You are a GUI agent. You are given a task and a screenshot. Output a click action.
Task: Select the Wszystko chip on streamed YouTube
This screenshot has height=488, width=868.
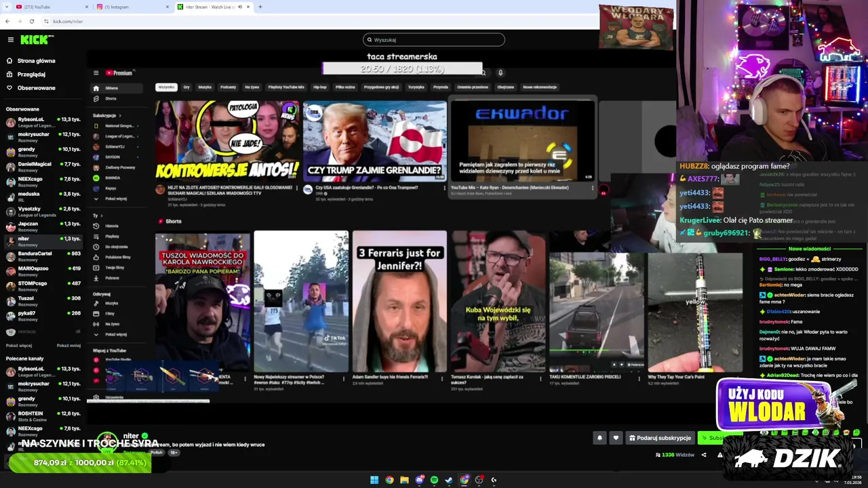click(166, 87)
